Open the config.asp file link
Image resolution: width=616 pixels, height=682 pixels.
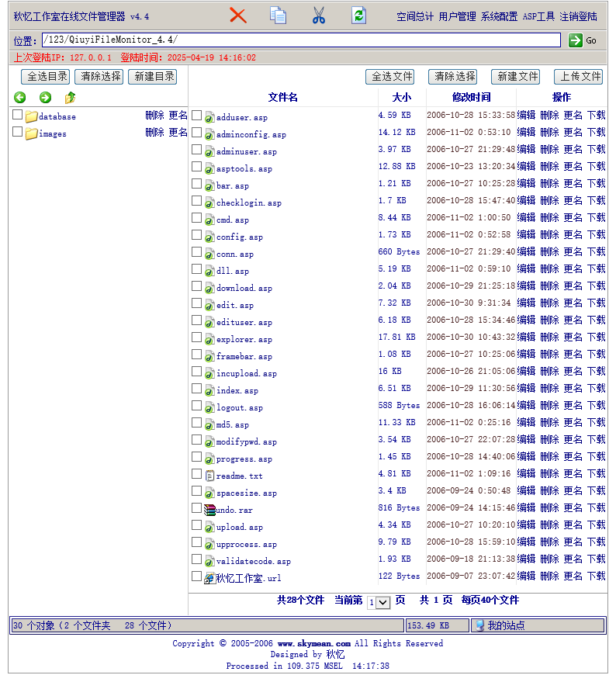pos(239,237)
